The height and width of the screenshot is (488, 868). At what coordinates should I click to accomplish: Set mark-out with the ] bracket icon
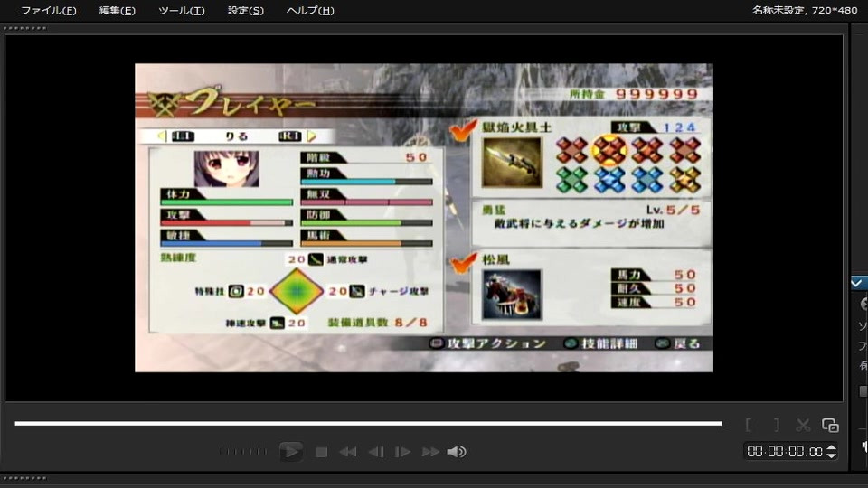click(777, 425)
